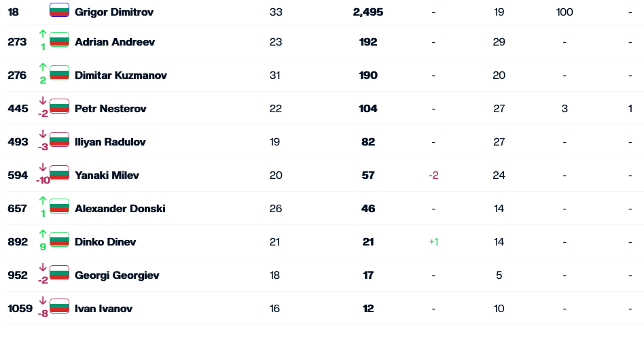Open Petr Nesterov's profile link
Image resolution: width=644 pixels, height=338 pixels.
tap(111, 109)
